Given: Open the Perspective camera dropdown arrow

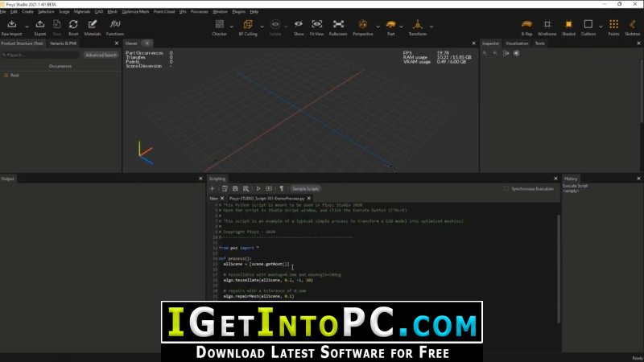Looking at the screenshot, I should tap(378, 27).
